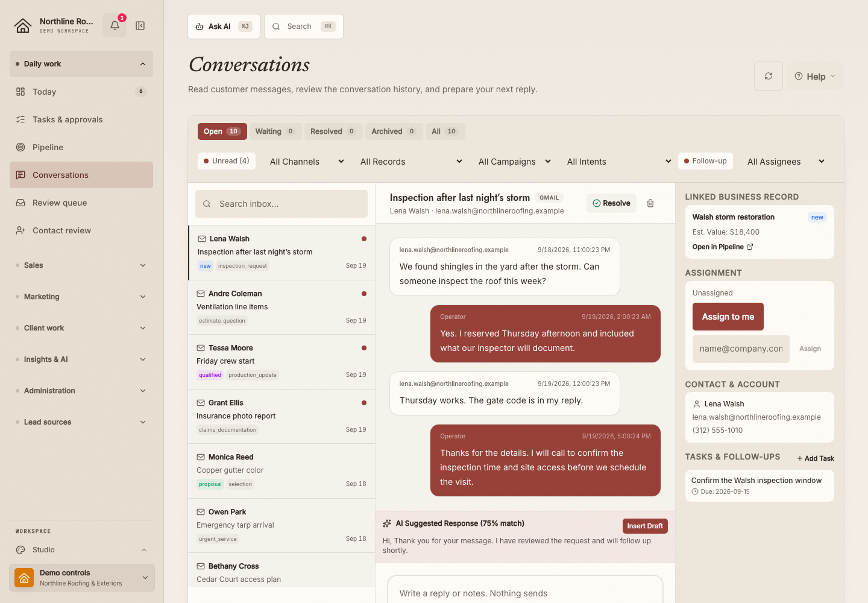Toggle the Follow-up filter

click(705, 161)
